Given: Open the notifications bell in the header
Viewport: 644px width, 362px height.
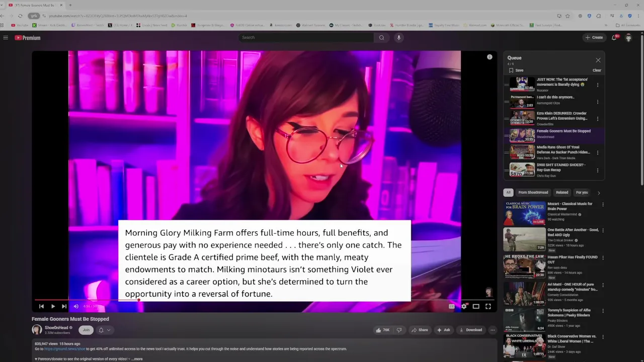Looking at the screenshot, I should (614, 37).
